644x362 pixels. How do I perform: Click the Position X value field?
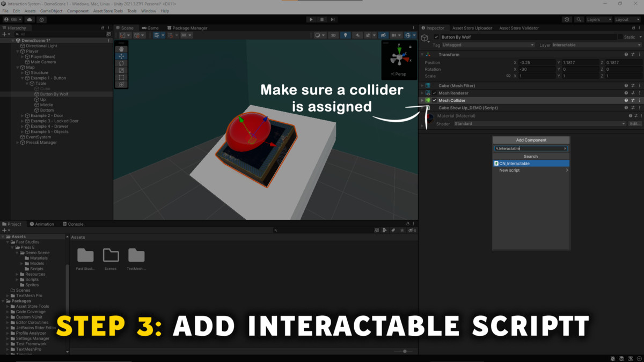pos(537,63)
